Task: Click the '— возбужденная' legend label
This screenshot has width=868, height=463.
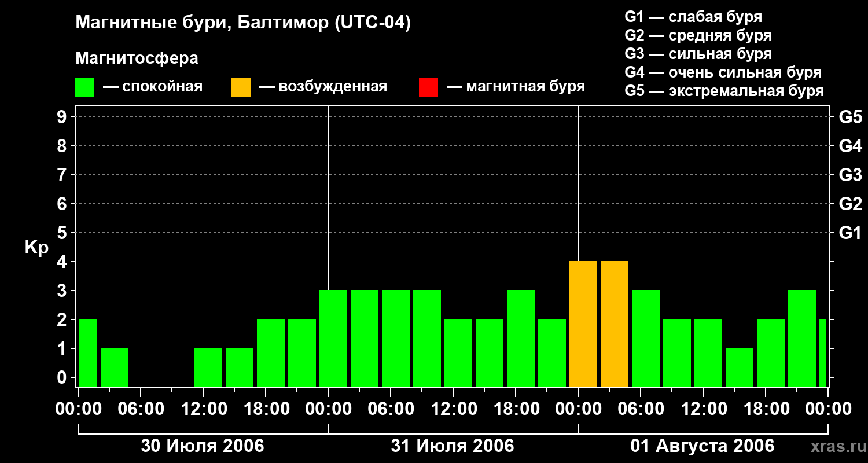Action: pyautogui.click(x=323, y=87)
